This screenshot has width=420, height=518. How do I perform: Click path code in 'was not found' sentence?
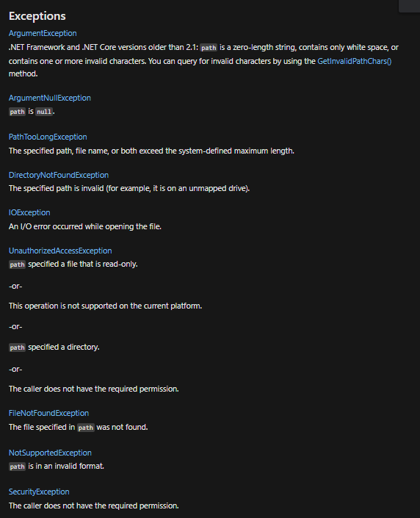point(85,428)
